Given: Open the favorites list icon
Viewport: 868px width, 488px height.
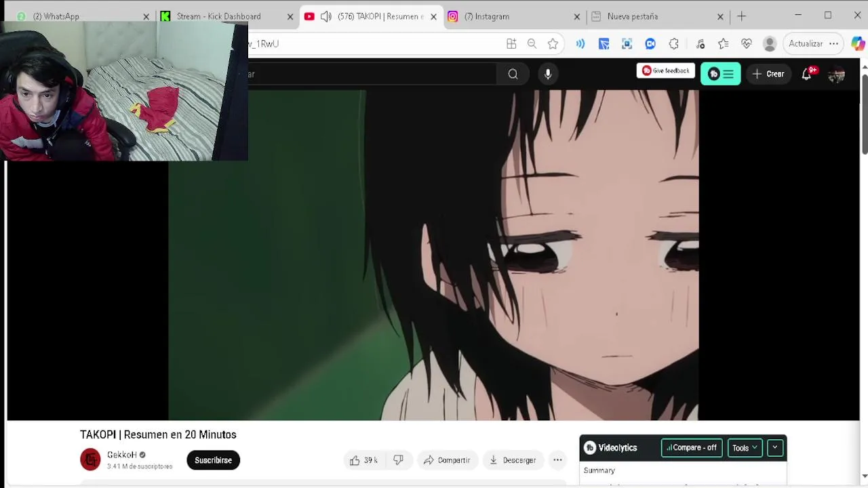Looking at the screenshot, I should [x=724, y=44].
